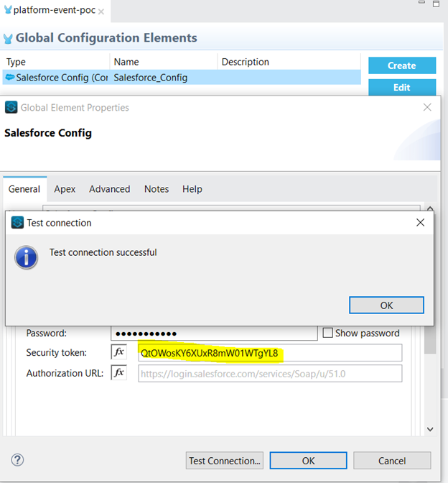Open the Help tab
Screen dimensions: 448x483
tap(192, 189)
